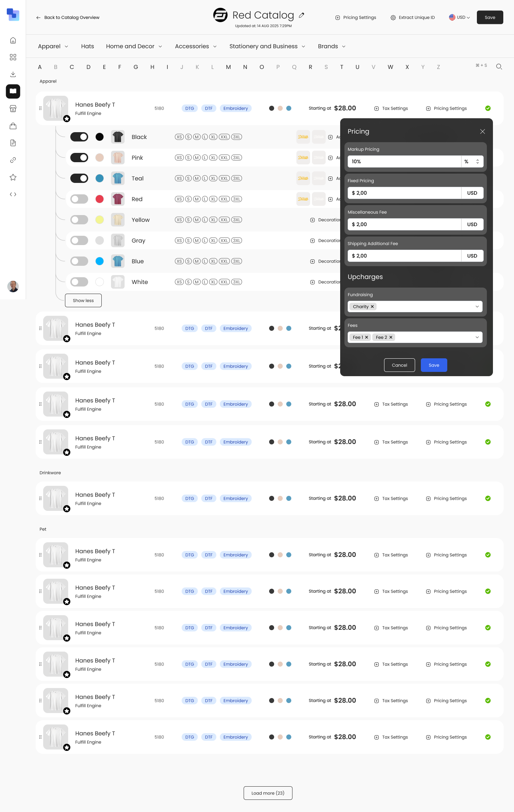
Task: Click the back arrow to Catalog Overview
Action: [x=38, y=18]
